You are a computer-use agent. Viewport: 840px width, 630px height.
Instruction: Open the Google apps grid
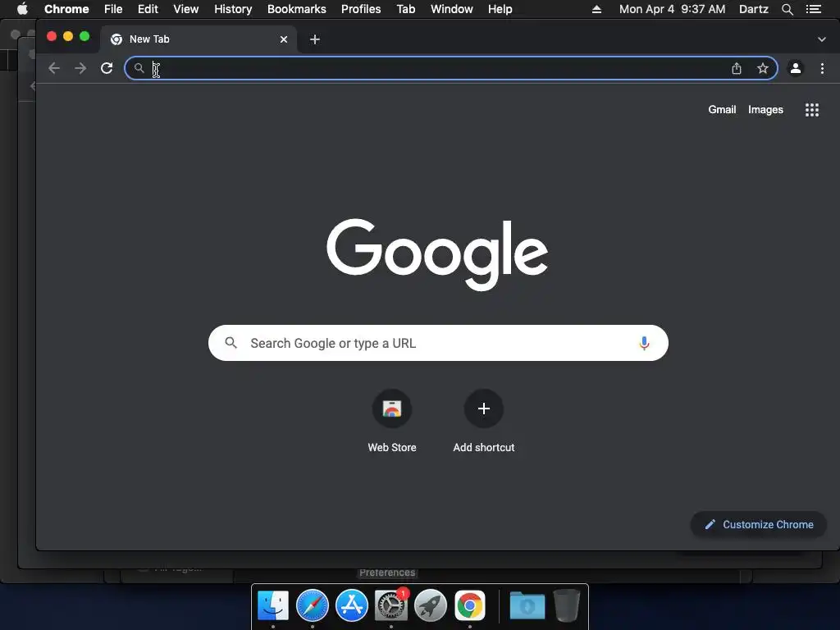coord(812,110)
